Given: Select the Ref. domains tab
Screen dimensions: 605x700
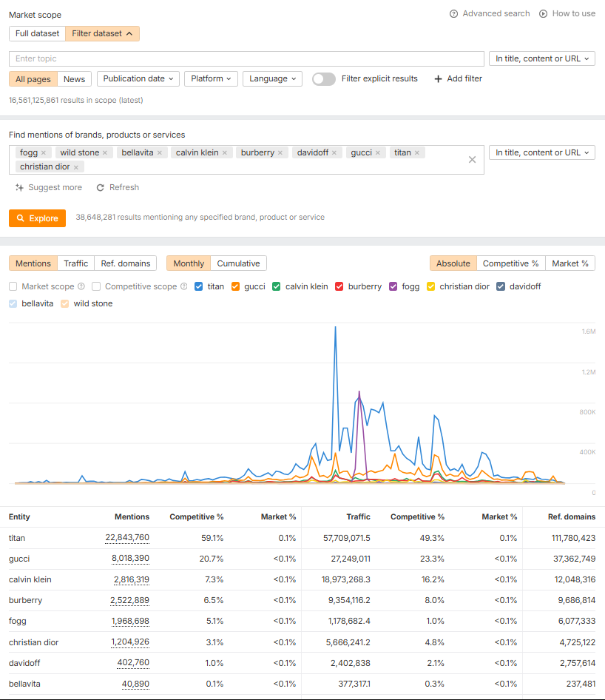Looking at the screenshot, I should 126,263.
